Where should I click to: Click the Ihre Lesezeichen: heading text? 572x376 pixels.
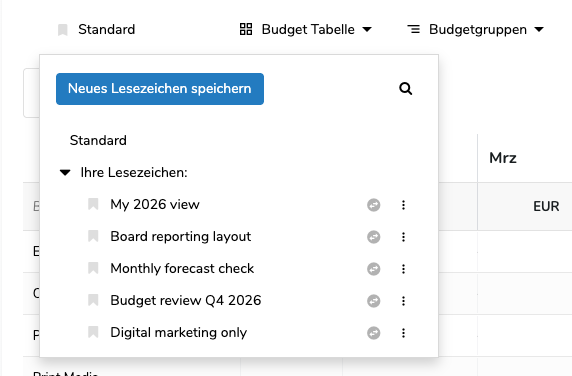pyautogui.click(x=134, y=173)
